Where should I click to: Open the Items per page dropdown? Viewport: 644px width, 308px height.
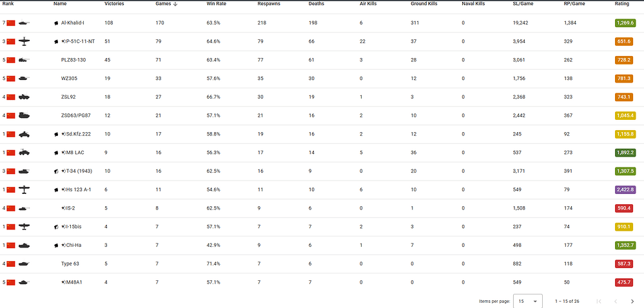[528, 301]
